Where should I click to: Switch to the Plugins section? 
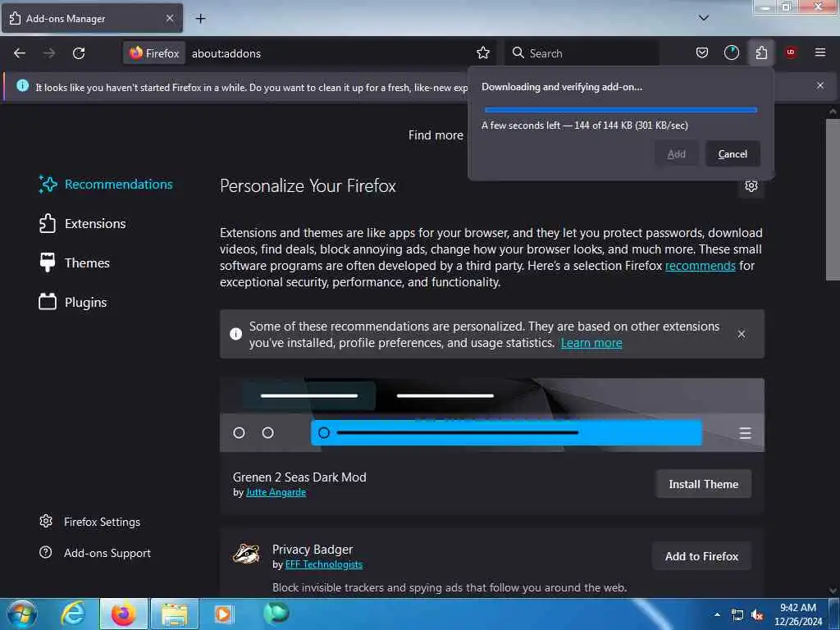(73, 302)
